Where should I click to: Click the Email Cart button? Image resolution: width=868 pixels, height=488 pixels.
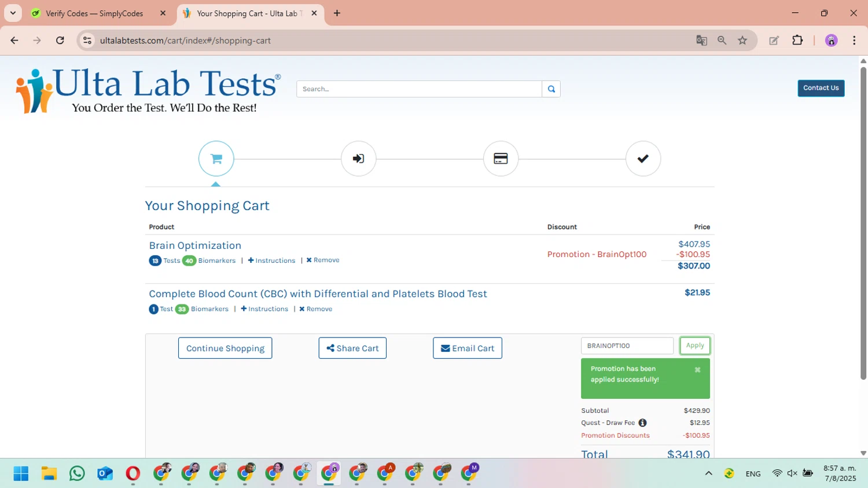(468, 348)
